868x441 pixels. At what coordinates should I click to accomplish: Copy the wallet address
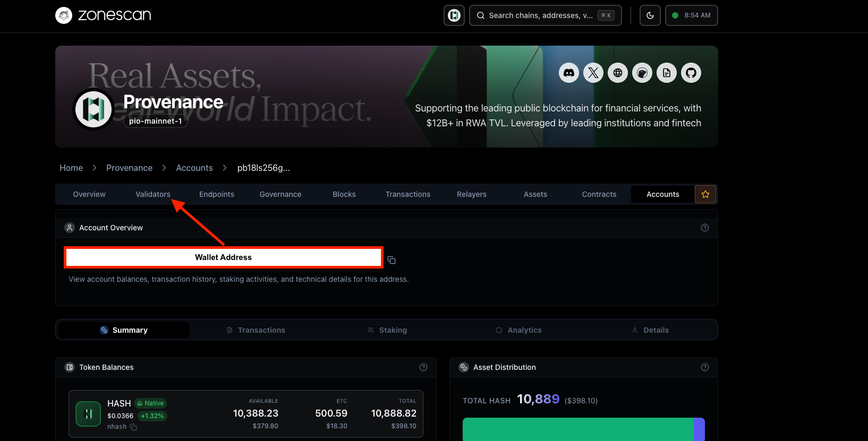coord(392,260)
